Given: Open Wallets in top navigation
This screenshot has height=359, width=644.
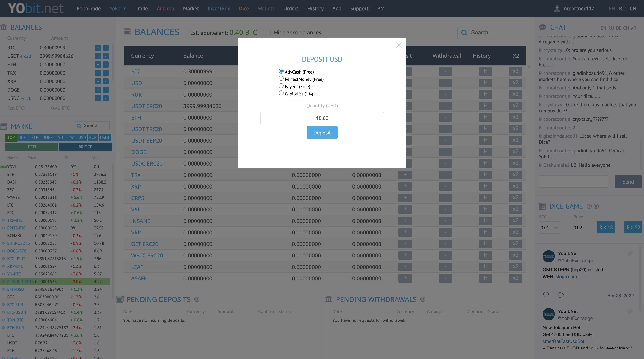Looking at the screenshot, I should 266,8.
